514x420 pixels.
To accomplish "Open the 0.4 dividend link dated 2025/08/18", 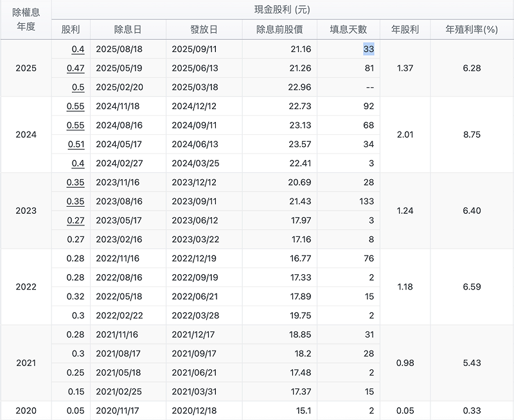I will point(78,49).
